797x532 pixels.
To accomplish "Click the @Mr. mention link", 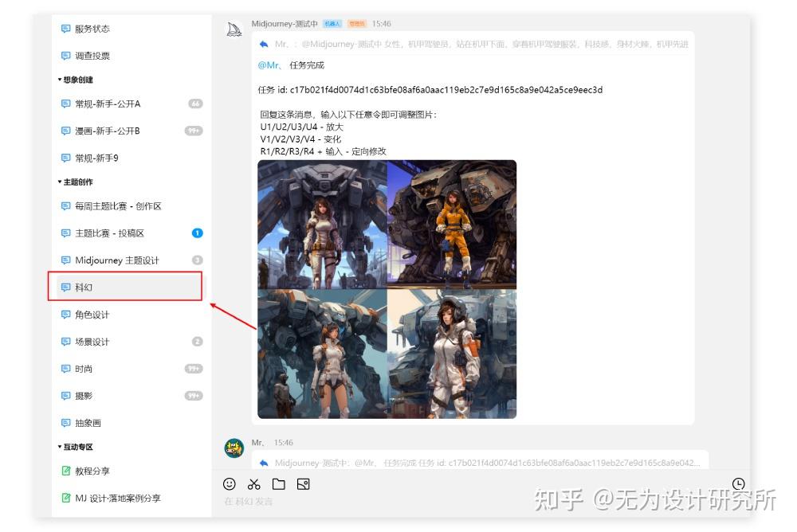I will click(270, 65).
